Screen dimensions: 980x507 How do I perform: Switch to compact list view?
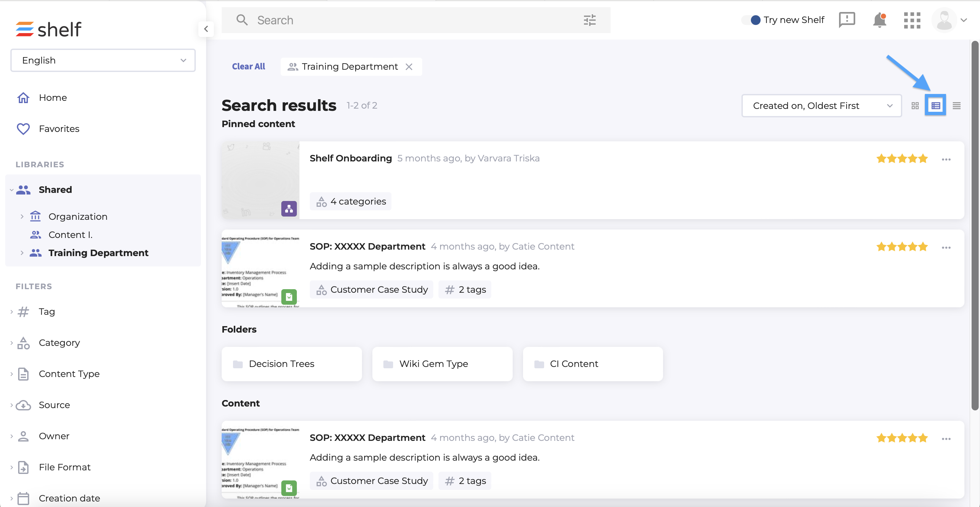956,106
